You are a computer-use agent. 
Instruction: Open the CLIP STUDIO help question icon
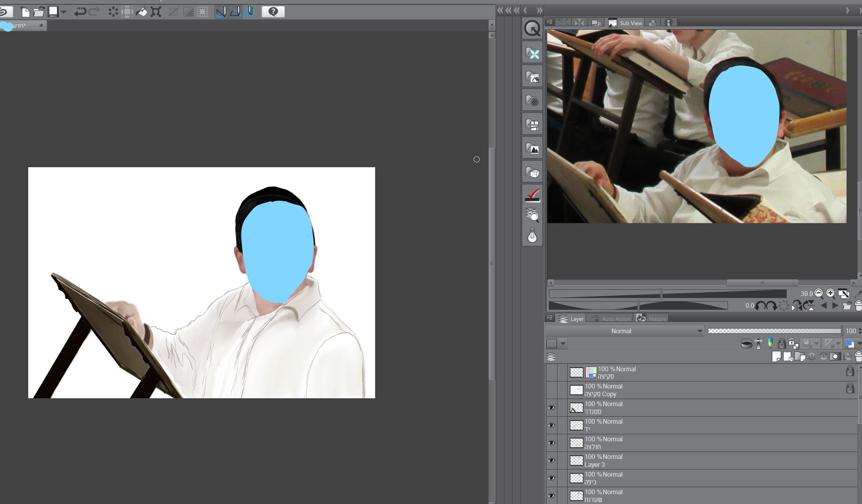[273, 12]
